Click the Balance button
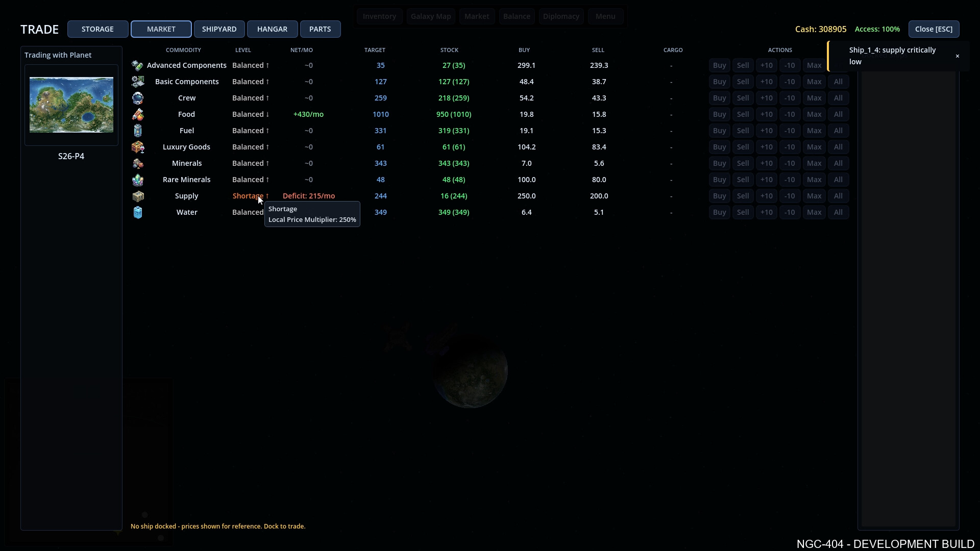 [517, 16]
